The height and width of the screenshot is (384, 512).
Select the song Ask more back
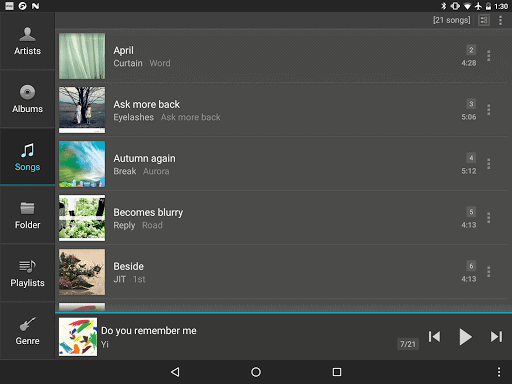(147, 104)
